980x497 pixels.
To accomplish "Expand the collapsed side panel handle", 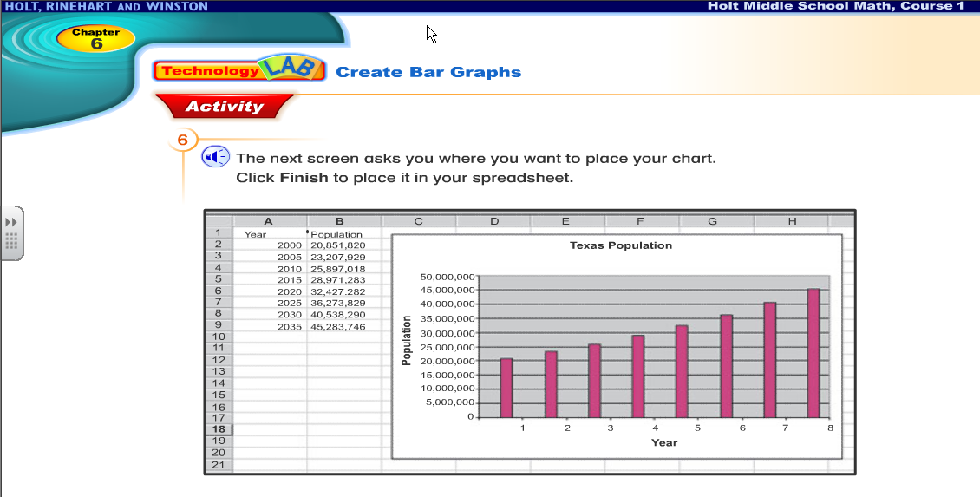I will pyautogui.click(x=12, y=233).
